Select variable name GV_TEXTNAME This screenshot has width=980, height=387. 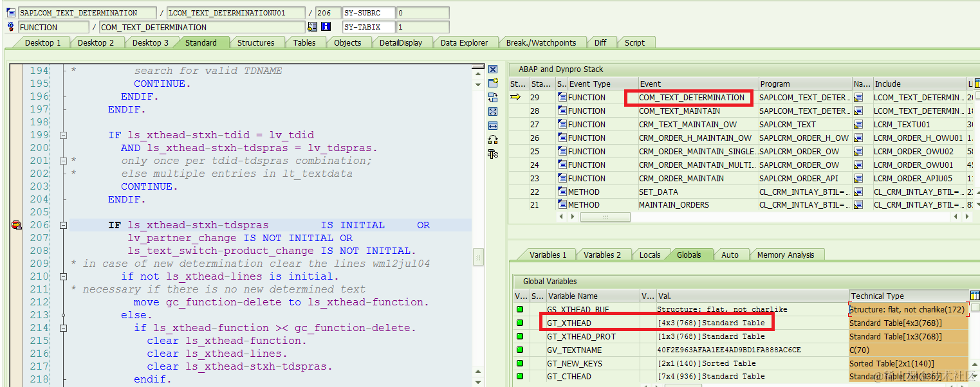click(x=575, y=350)
